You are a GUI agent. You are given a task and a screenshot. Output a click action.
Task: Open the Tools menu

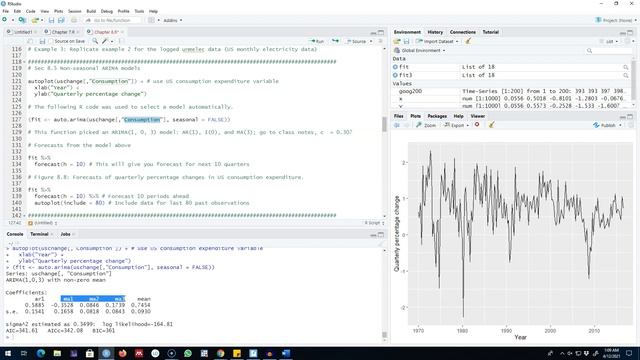click(x=139, y=11)
